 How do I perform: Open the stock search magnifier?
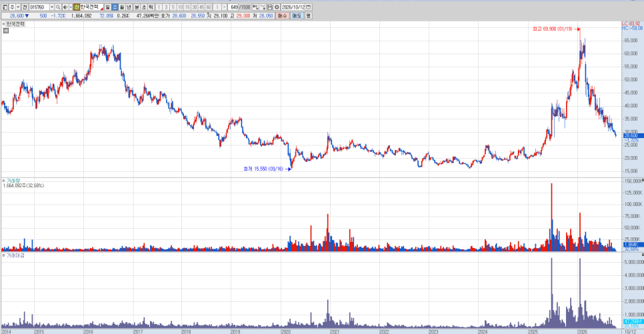coord(58,7)
